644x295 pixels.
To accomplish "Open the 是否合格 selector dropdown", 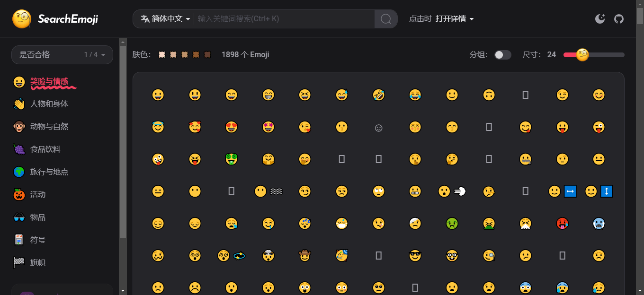I will click(x=62, y=55).
